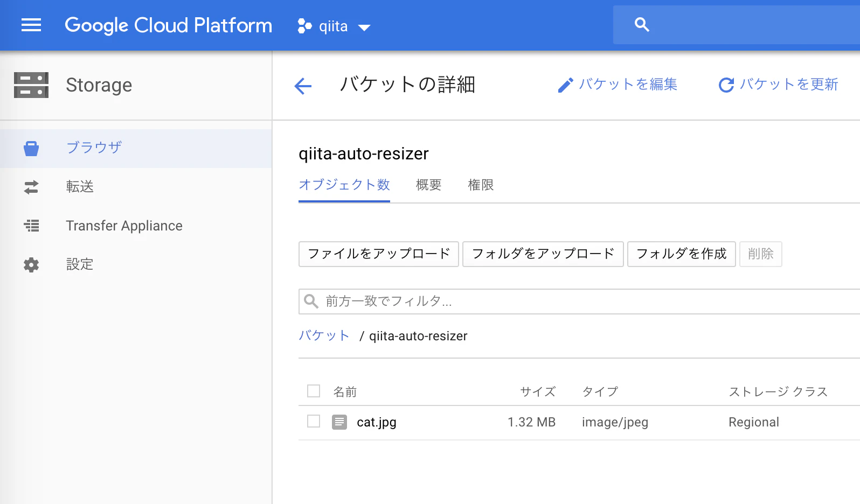Select 転送 in the sidebar
Viewport: 860px width, 504px height.
click(x=136, y=187)
